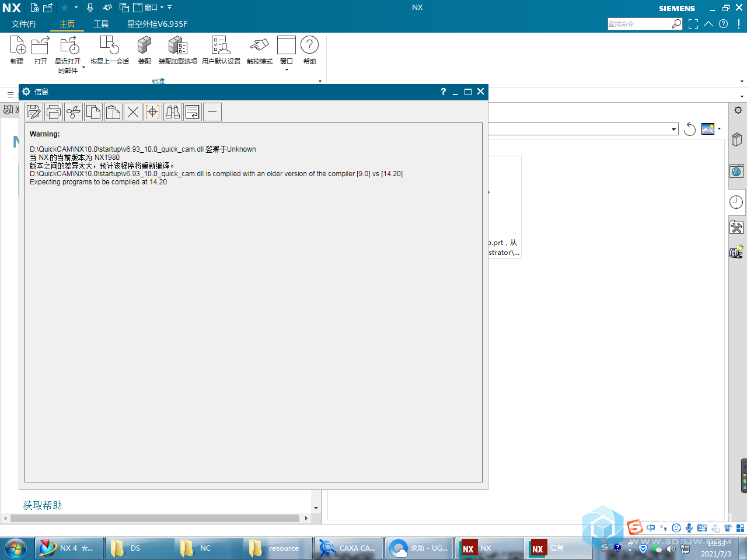
Task: Open the DS folder in the taskbar
Action: pyautogui.click(x=140, y=548)
